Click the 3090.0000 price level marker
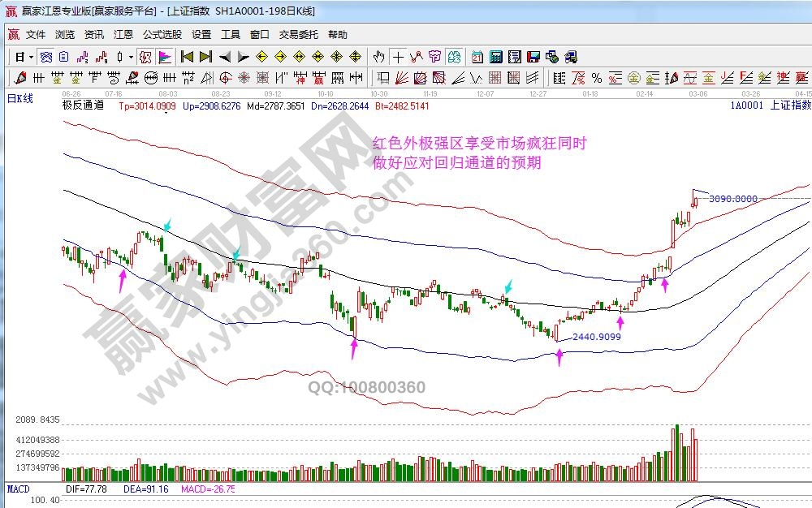 [x=733, y=199]
